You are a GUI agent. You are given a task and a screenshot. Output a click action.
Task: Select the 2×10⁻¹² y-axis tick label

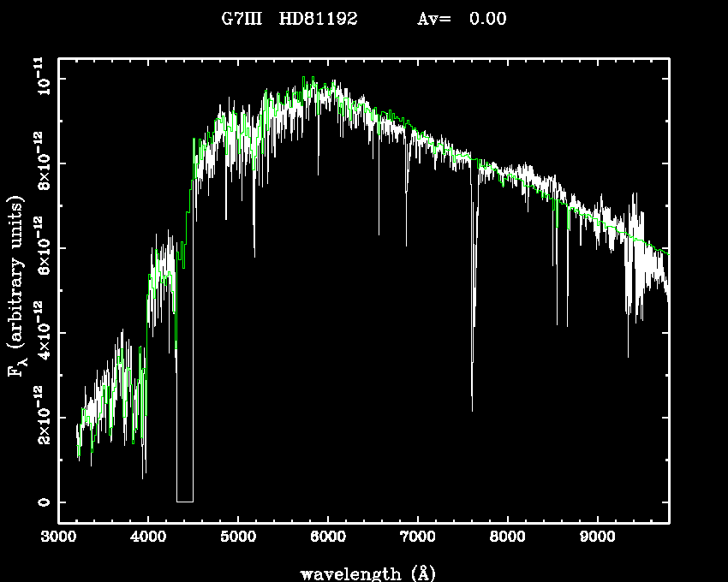click(41, 418)
